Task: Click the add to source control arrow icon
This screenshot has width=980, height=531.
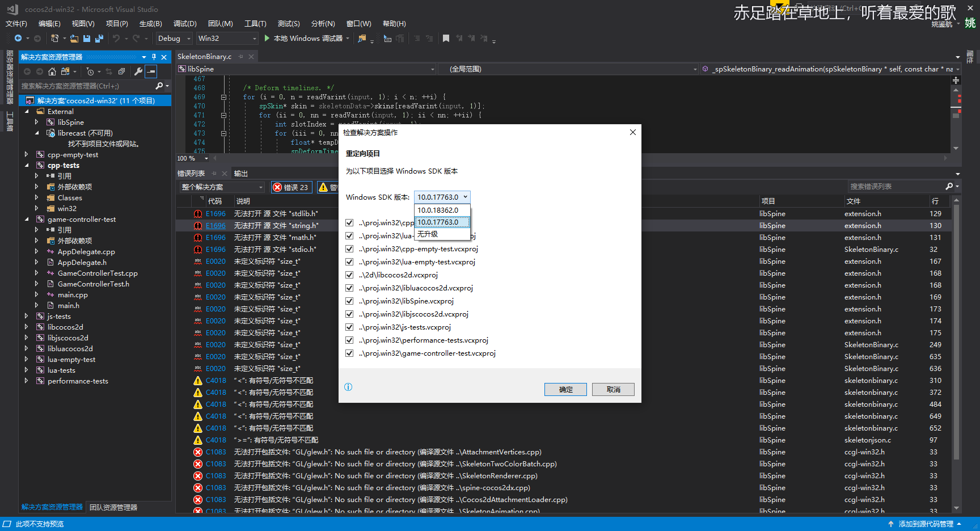Action: [x=891, y=524]
